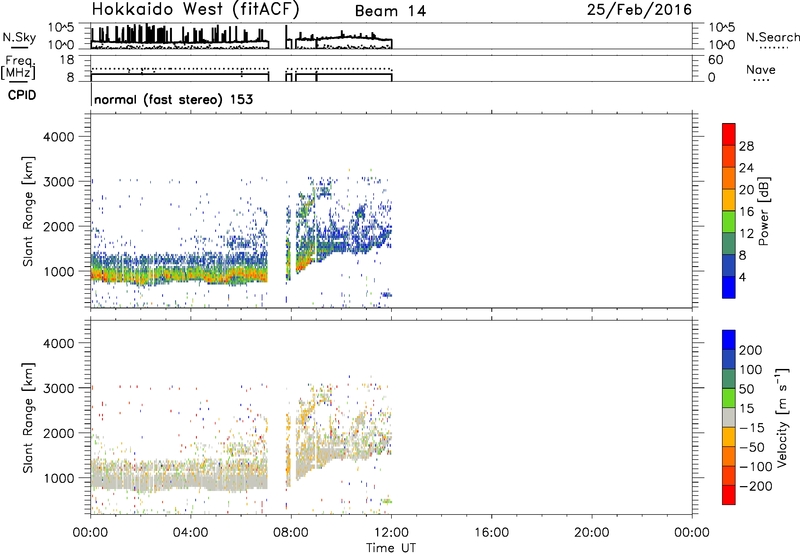Click the date '25/Feb/2016'
The width and height of the screenshot is (800, 554).
point(639,10)
